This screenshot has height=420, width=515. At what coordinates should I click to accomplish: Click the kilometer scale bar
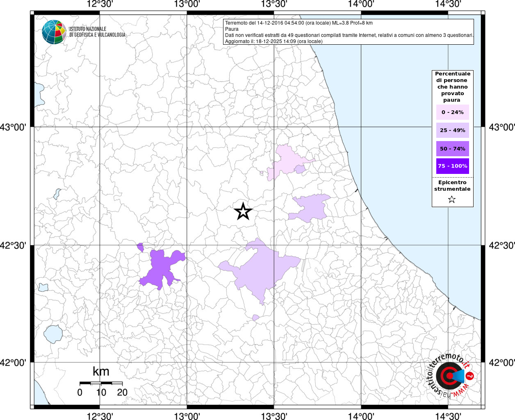click(101, 383)
